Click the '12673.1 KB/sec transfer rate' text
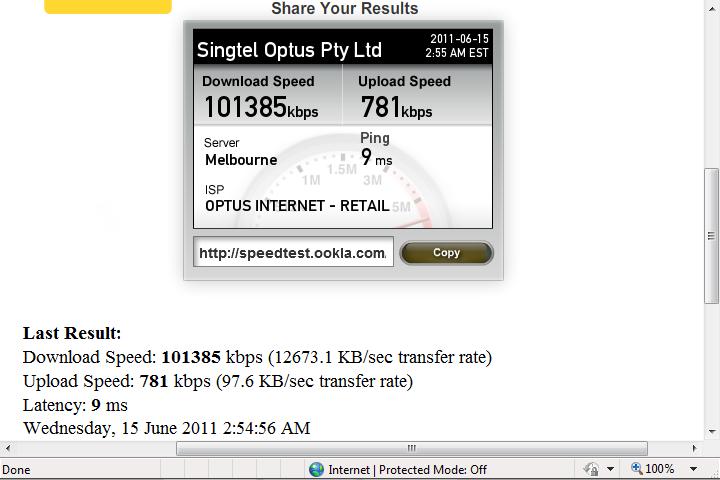Viewport: 720px width, 480px height. [380, 357]
